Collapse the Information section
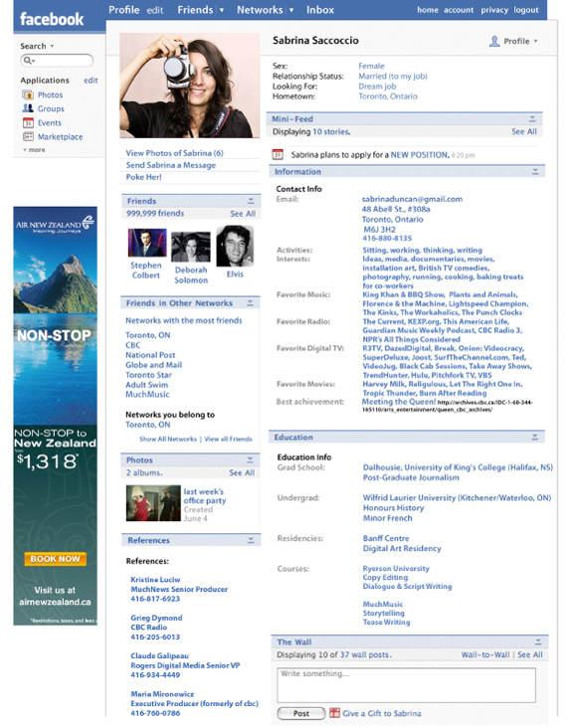This screenshot has width=572, height=728. click(x=535, y=172)
